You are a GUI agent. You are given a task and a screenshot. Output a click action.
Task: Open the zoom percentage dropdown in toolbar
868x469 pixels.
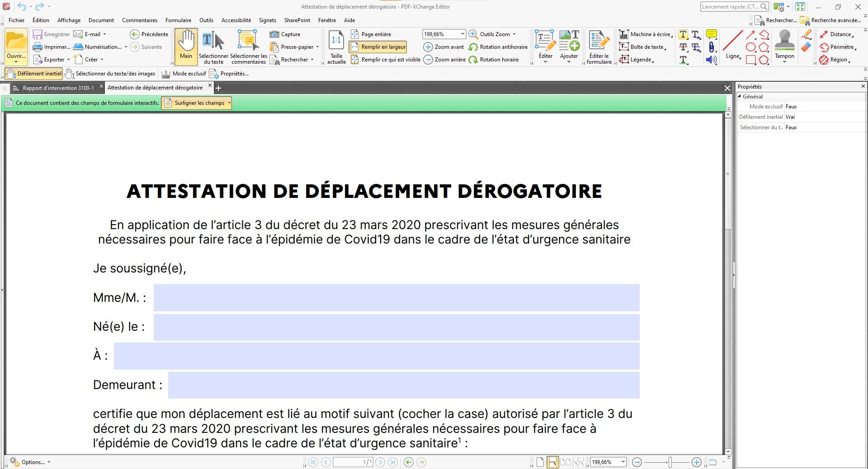click(462, 34)
